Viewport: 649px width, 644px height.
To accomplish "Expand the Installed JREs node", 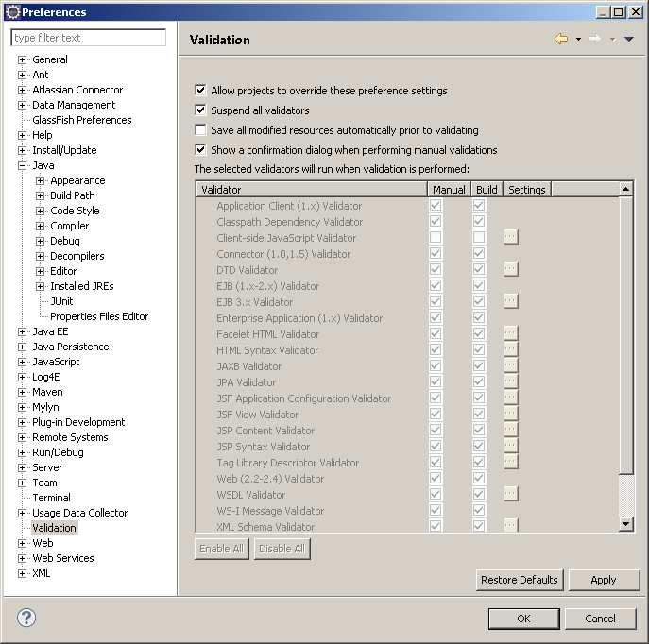I will 40,286.
